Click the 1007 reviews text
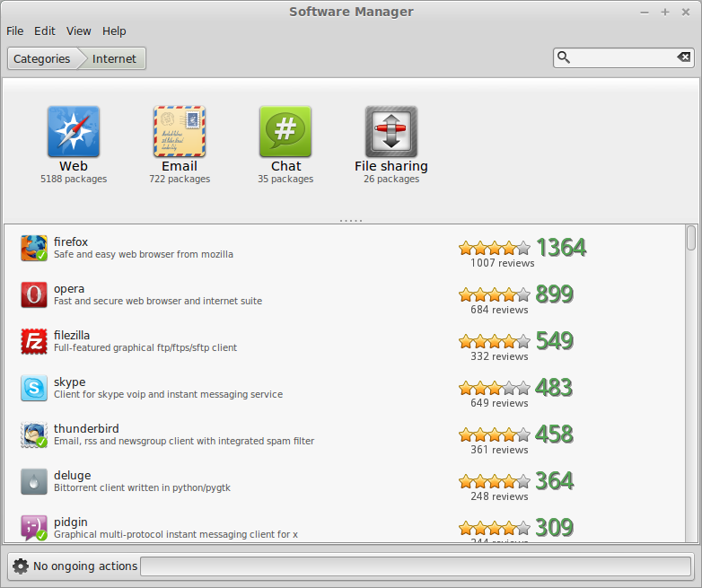 (x=503, y=263)
